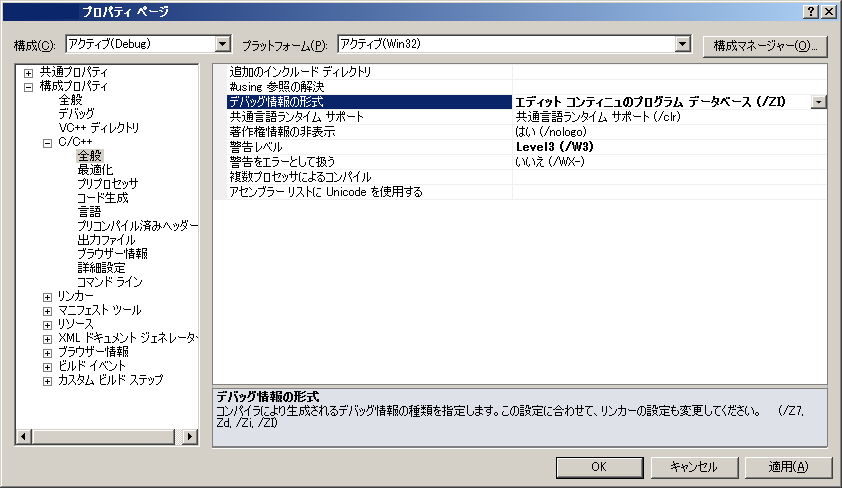Select 共通言語ランタイム サポート property name
The height and width of the screenshot is (488, 842).
coord(296,117)
